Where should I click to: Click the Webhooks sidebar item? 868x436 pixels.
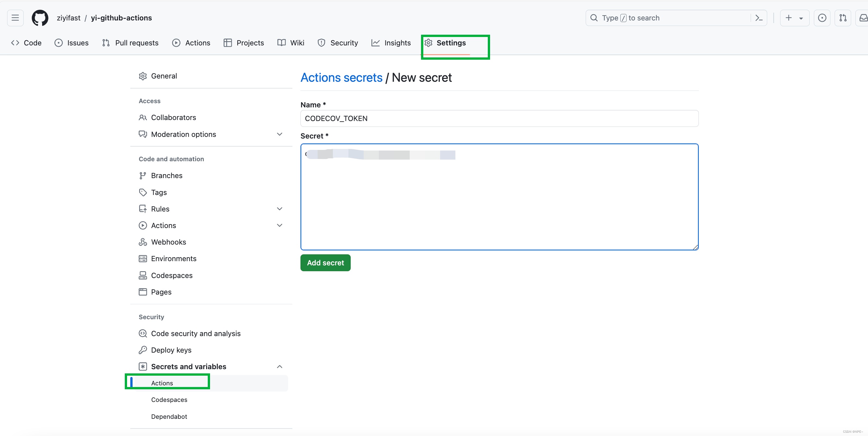click(168, 242)
